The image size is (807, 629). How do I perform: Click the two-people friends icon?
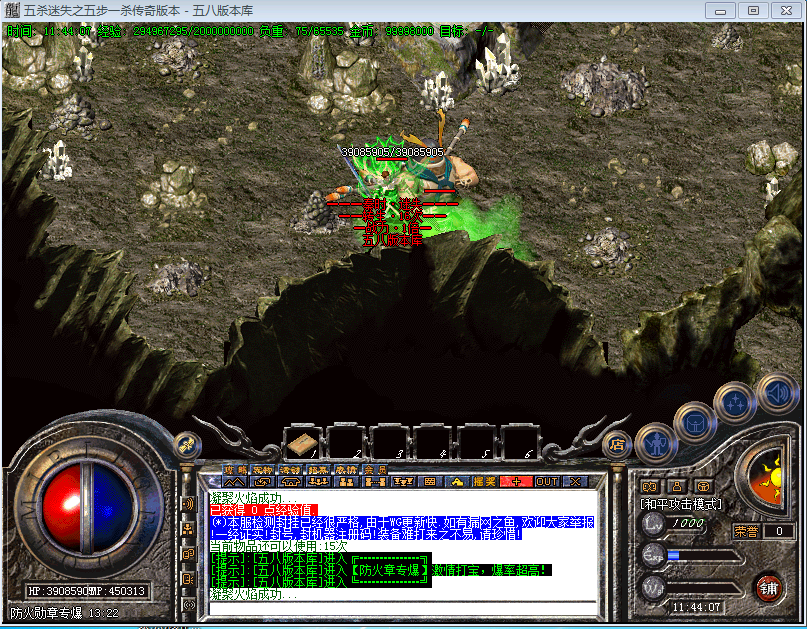tap(346, 482)
